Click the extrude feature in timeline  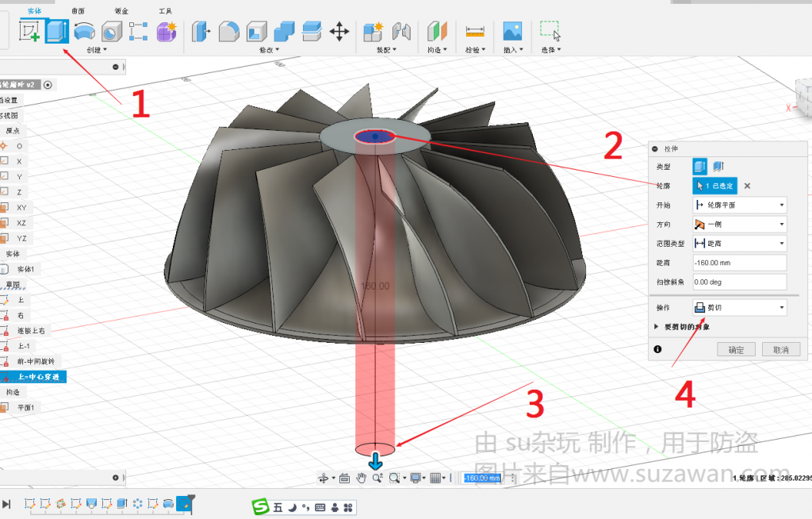point(122,503)
